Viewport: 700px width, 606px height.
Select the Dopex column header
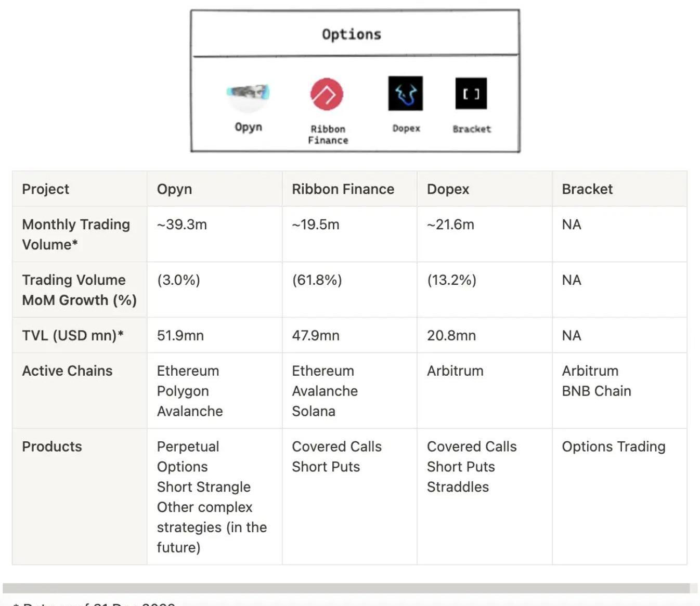(x=448, y=189)
